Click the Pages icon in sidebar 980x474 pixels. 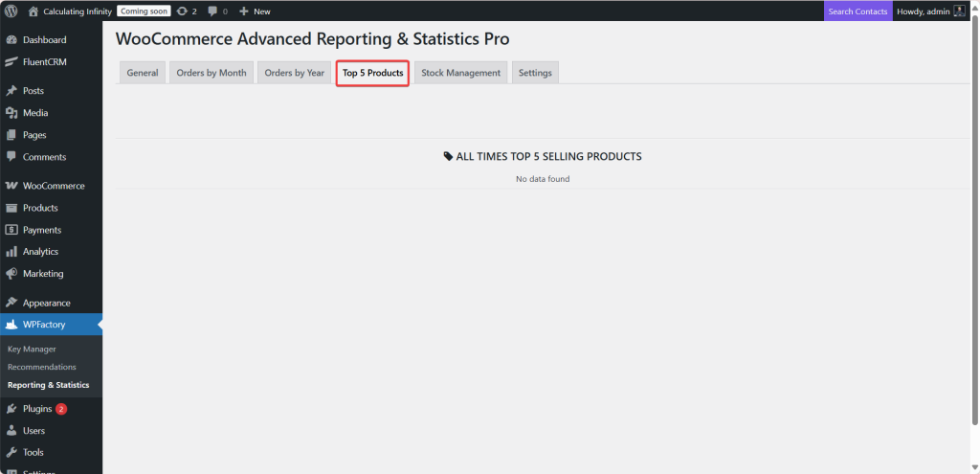click(x=11, y=135)
